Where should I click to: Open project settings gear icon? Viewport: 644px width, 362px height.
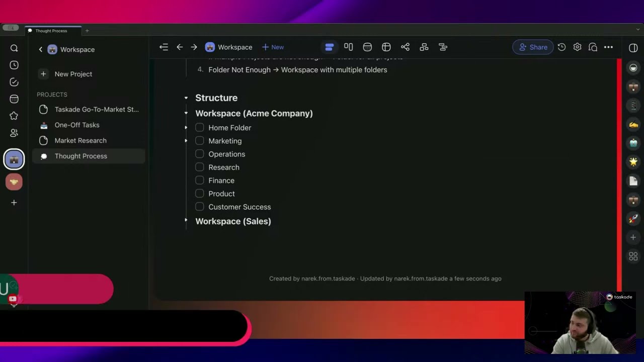(x=577, y=47)
